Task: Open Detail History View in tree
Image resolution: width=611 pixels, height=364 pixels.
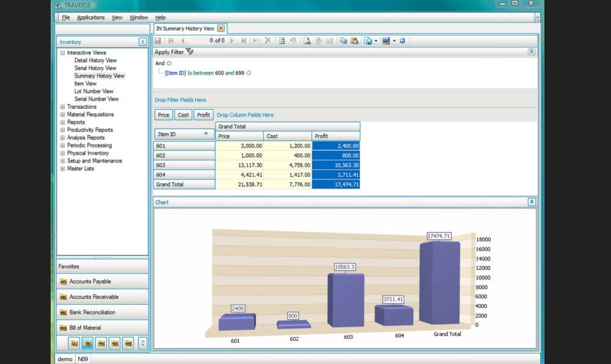Action: pyautogui.click(x=95, y=60)
